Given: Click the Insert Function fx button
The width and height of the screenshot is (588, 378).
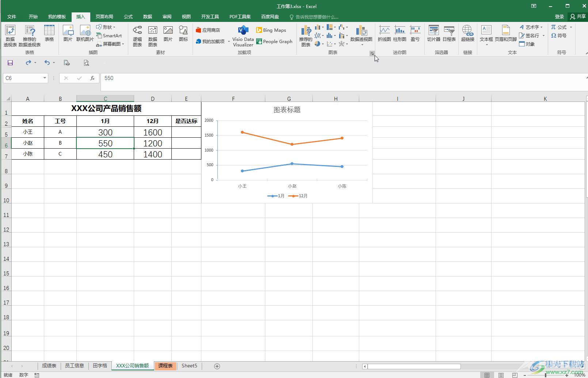Looking at the screenshot, I should (x=92, y=78).
